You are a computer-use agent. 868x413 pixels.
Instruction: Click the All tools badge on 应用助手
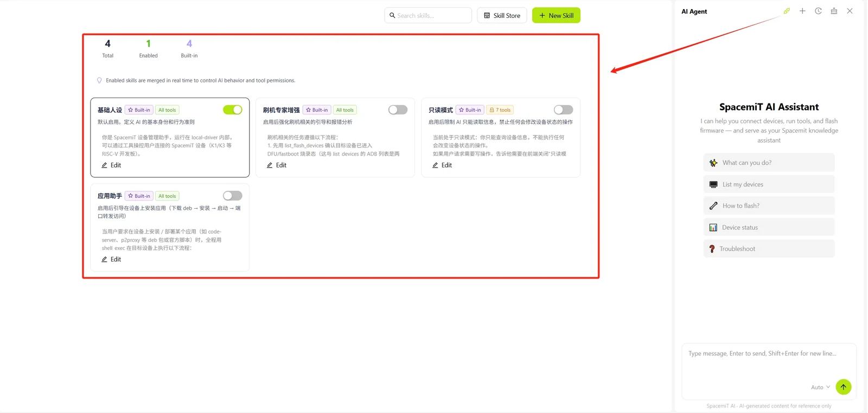point(167,196)
